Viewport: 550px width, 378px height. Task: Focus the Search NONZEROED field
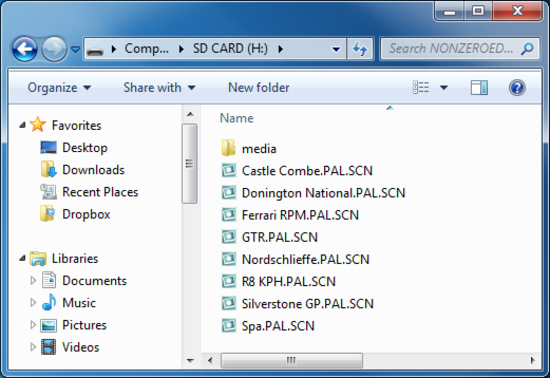click(460, 49)
